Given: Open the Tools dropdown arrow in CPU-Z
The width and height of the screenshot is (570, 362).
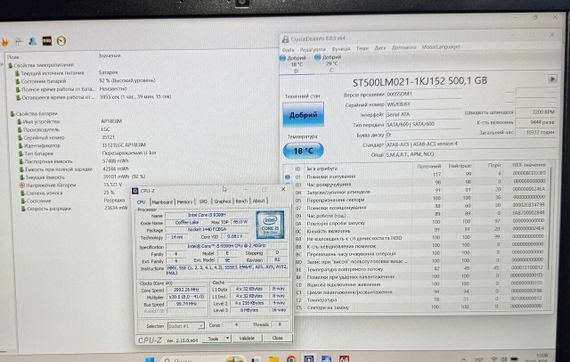Looking at the screenshot, I should click(227, 338).
